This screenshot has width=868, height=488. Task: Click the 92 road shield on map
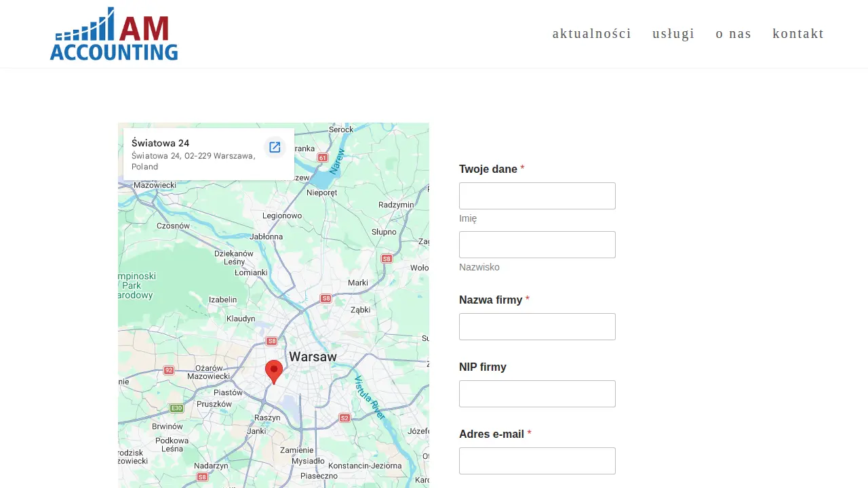pos(169,370)
